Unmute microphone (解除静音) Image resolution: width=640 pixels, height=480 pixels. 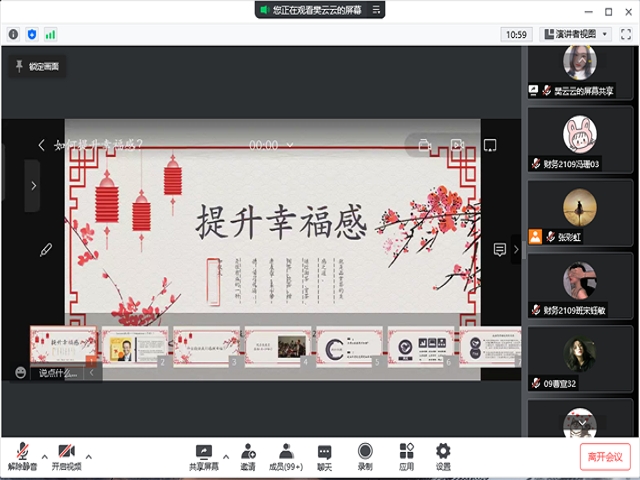pos(22,456)
